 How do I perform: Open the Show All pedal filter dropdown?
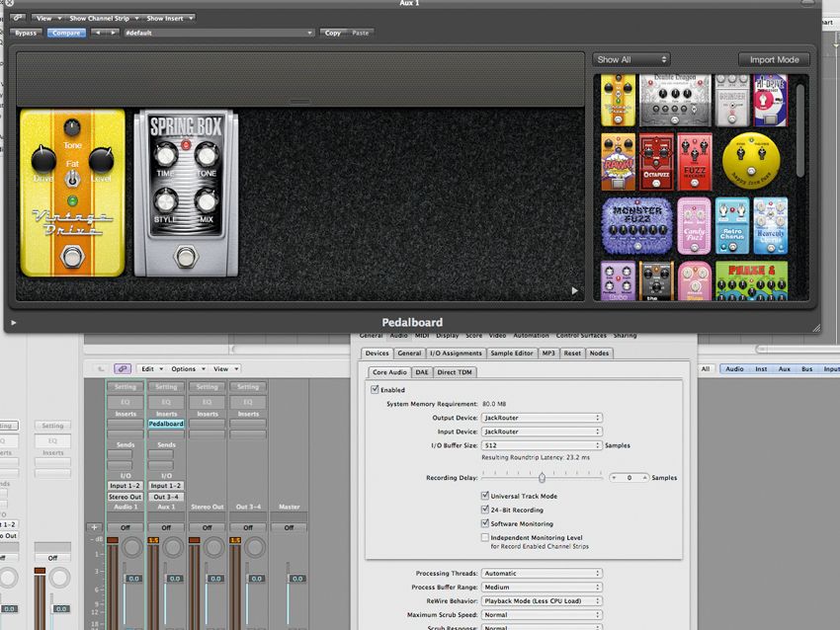[x=631, y=59]
